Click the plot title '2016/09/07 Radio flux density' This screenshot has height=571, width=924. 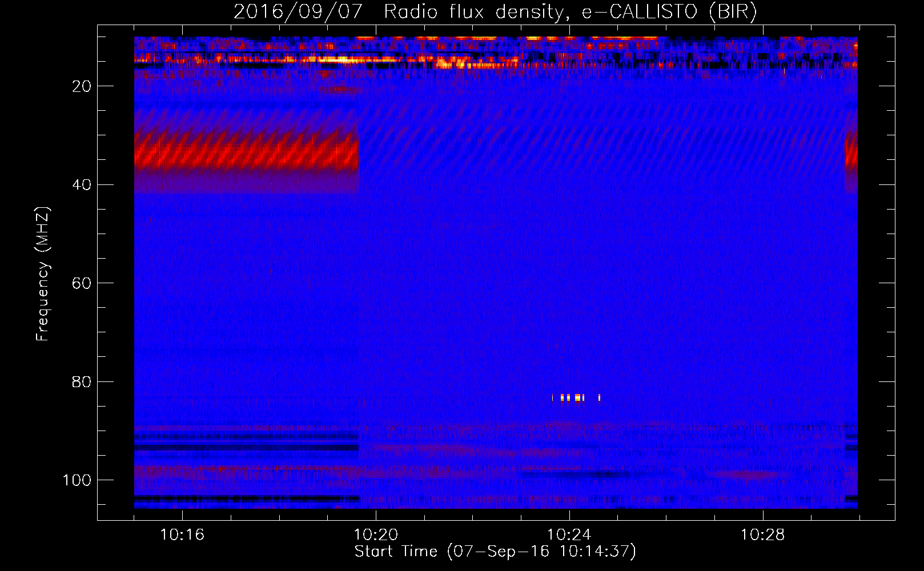[x=495, y=11]
